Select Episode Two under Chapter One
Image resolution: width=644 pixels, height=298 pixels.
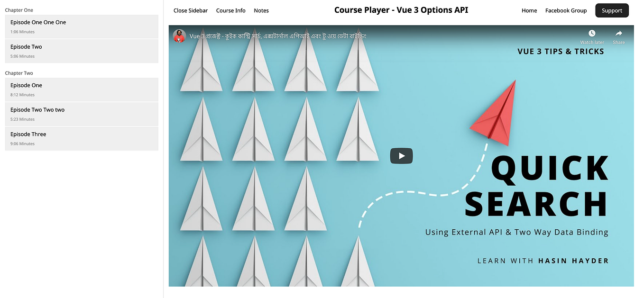82,51
